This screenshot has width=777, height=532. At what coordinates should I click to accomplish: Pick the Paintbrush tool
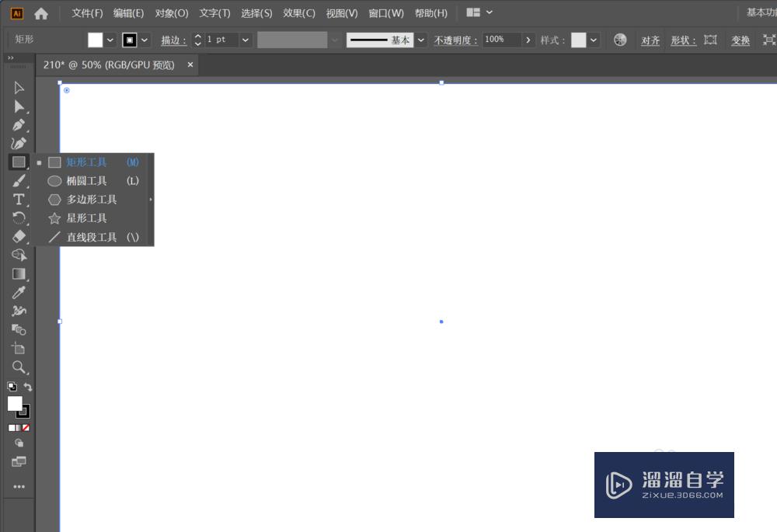pos(19,180)
